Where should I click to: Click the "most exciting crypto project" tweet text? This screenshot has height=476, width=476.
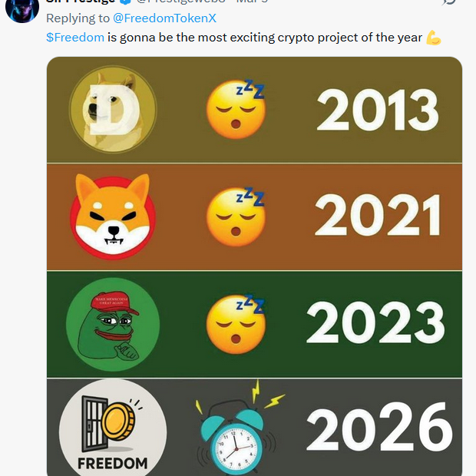click(x=265, y=37)
